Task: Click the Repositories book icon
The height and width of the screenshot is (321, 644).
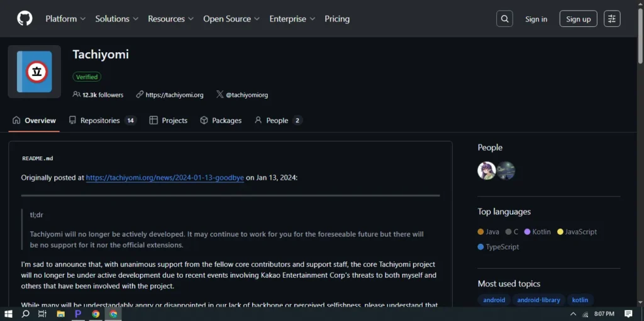Action: (72, 120)
